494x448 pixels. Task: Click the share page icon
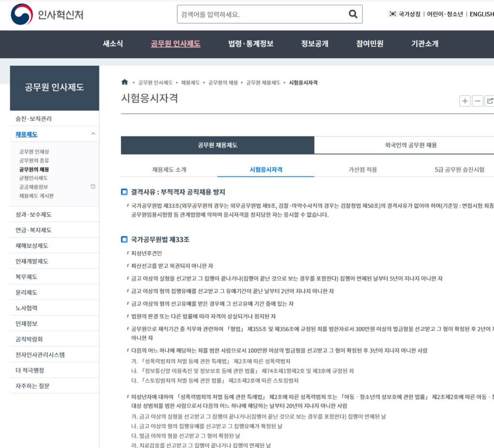(490, 101)
